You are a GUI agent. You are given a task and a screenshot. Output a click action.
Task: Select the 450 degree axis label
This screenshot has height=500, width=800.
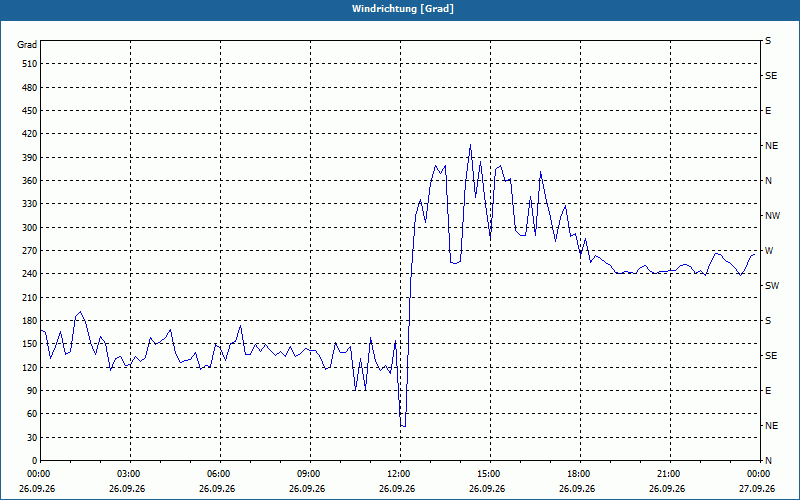(x=30, y=111)
